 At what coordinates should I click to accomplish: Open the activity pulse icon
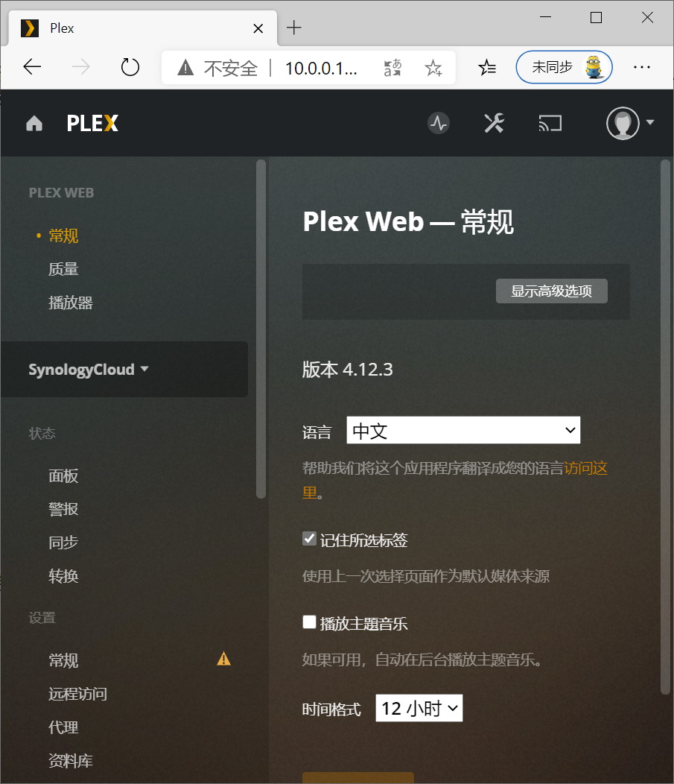click(439, 123)
